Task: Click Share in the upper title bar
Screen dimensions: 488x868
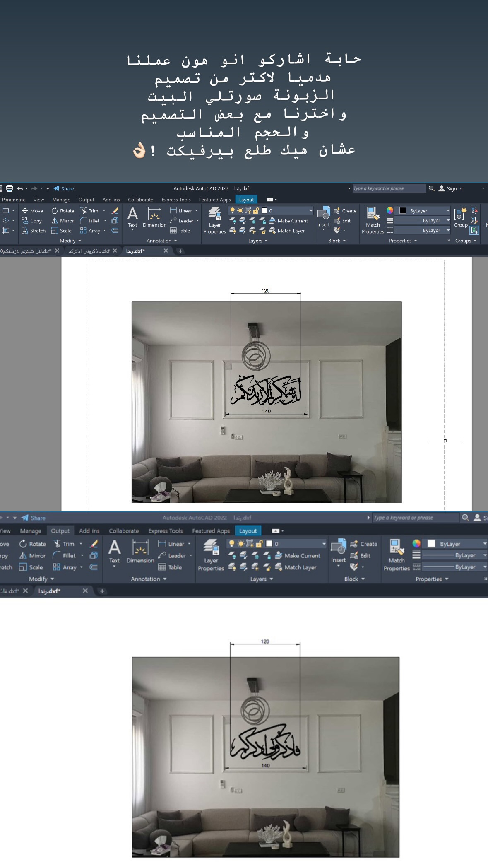Action: [x=64, y=188]
